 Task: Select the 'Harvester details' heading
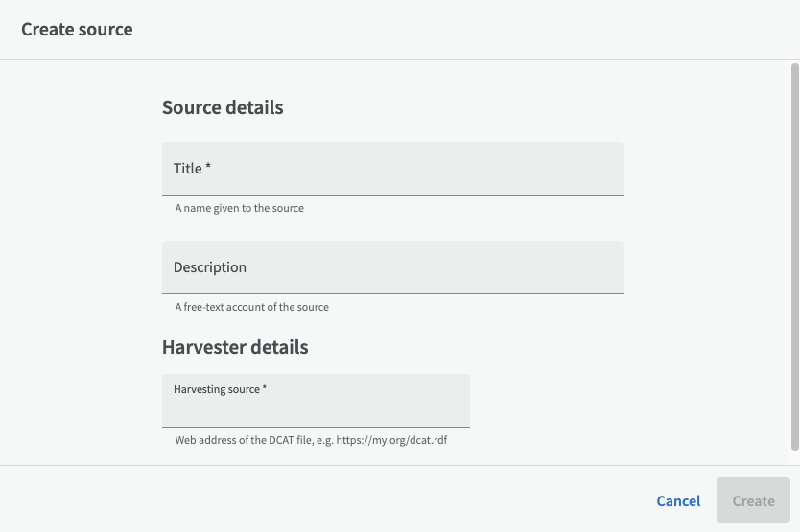235,347
